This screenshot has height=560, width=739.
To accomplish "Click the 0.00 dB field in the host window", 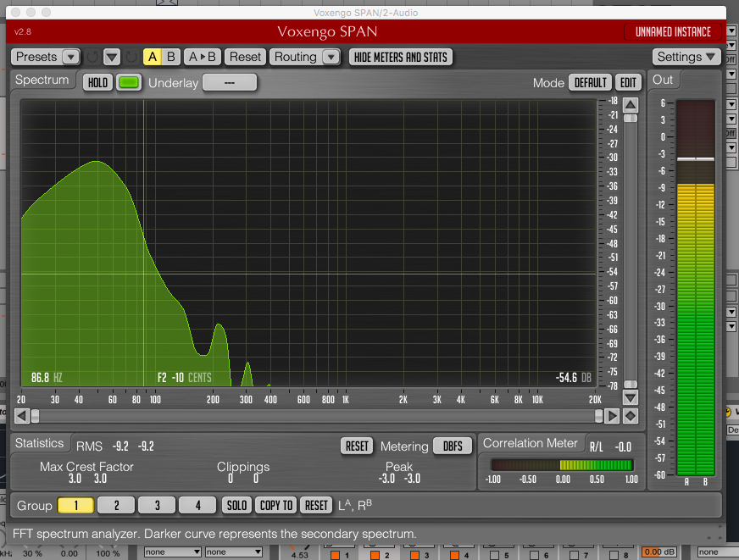I will coord(658,552).
